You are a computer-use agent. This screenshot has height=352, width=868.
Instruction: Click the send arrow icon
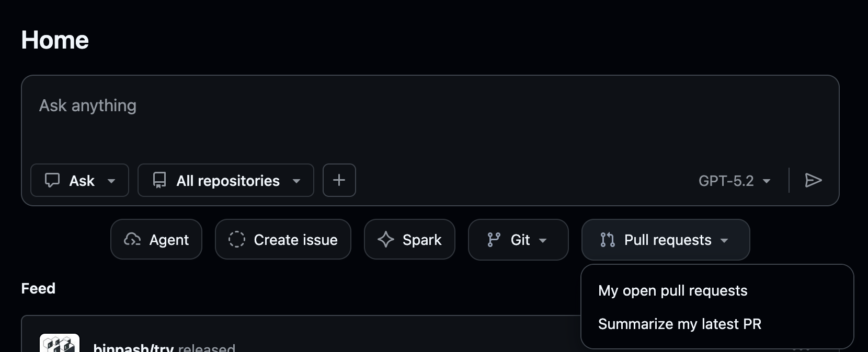(813, 180)
